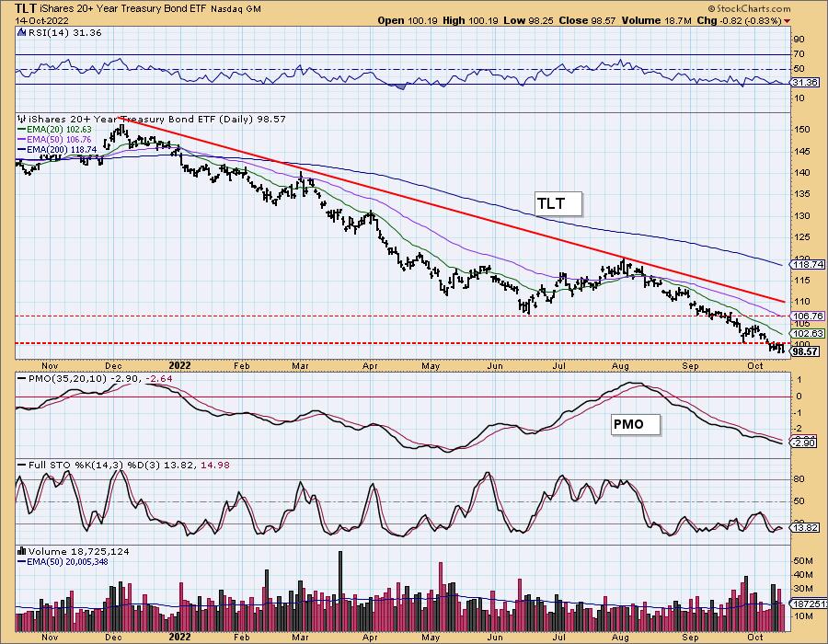
Task: Click the 14-Oct-2022 chart date
Action: (x=40, y=20)
